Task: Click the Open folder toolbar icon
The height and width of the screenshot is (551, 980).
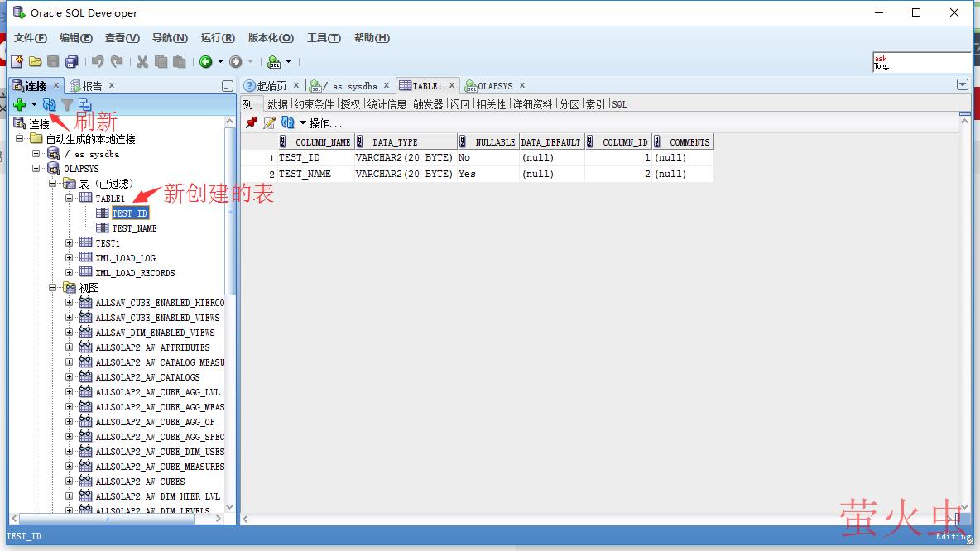Action: (35, 62)
